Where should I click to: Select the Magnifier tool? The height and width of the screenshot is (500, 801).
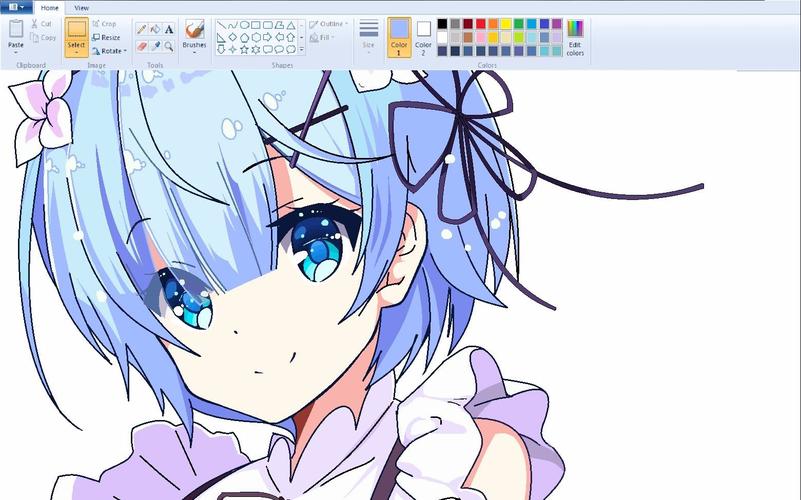pyautogui.click(x=169, y=46)
